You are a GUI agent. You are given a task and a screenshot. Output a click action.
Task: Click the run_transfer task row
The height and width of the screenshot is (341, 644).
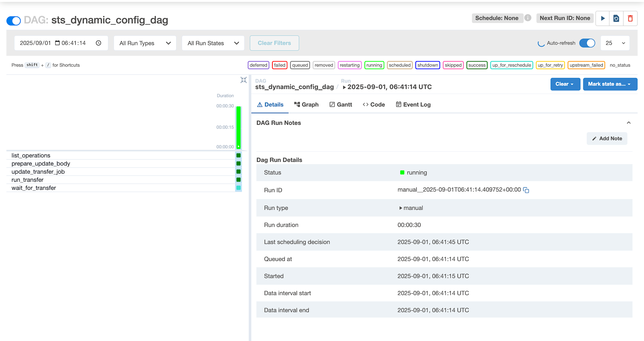coord(124,180)
